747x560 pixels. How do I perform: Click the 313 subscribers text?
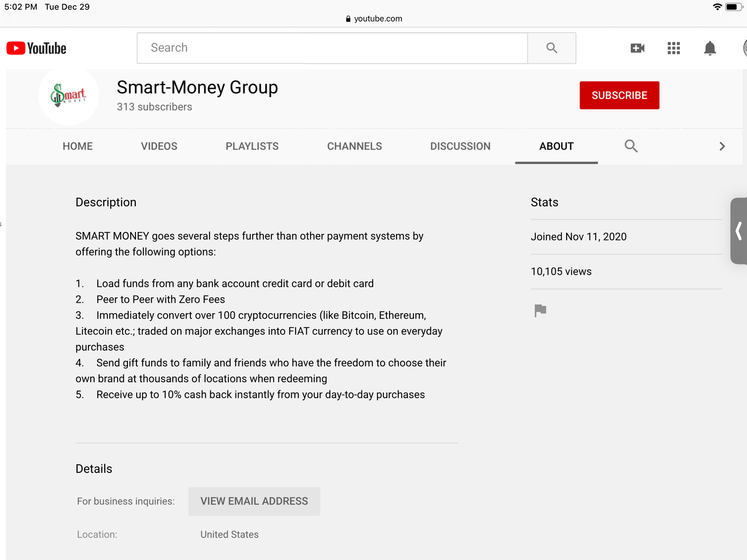(x=155, y=107)
